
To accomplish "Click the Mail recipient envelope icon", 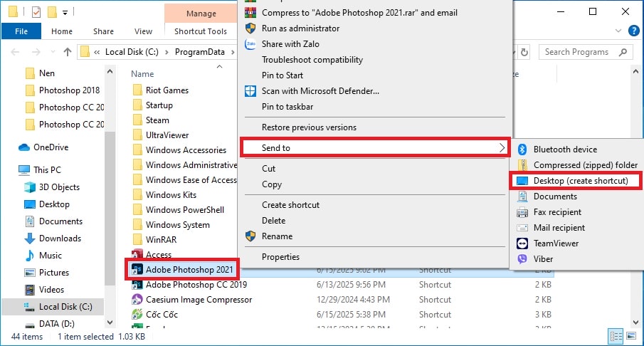I will tap(522, 228).
